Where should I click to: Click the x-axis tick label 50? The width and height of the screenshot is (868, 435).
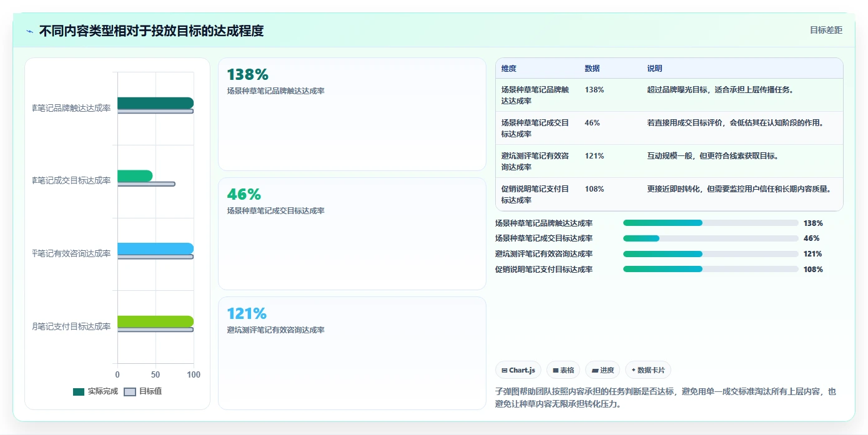pos(155,374)
